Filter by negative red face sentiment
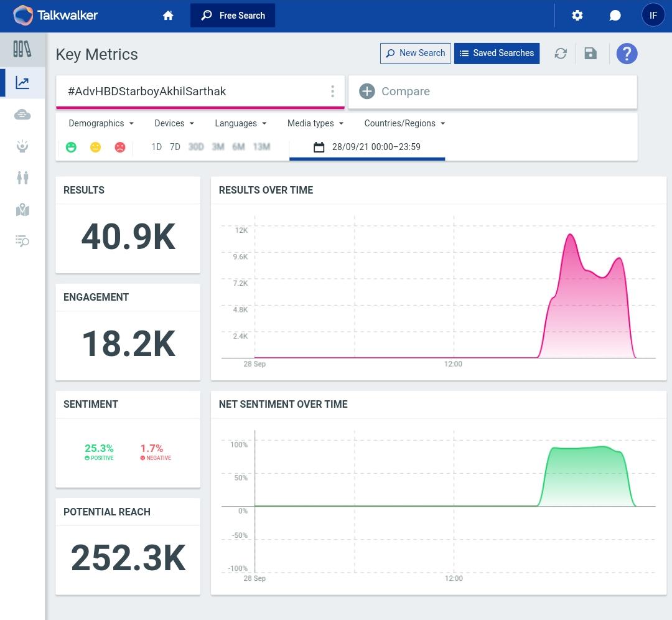This screenshot has width=672, height=620. click(120, 147)
